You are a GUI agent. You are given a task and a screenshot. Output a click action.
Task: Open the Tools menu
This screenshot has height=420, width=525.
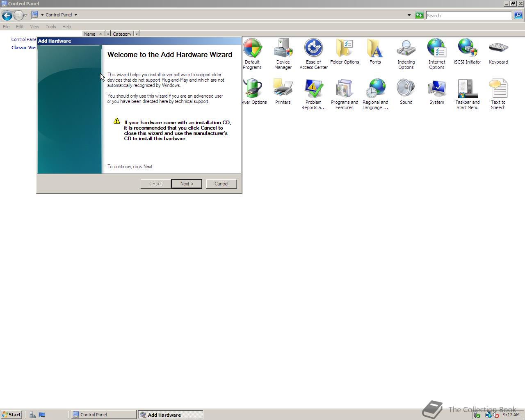51,27
